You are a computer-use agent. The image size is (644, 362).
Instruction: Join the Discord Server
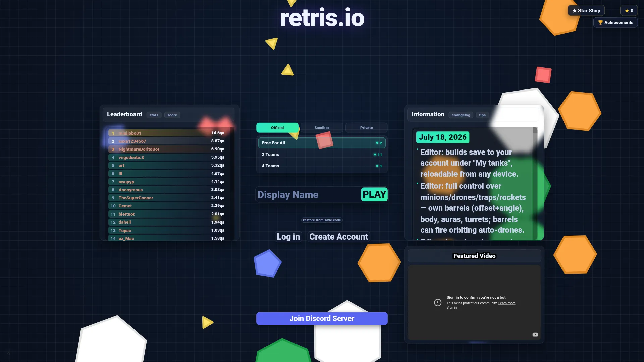tap(322, 318)
